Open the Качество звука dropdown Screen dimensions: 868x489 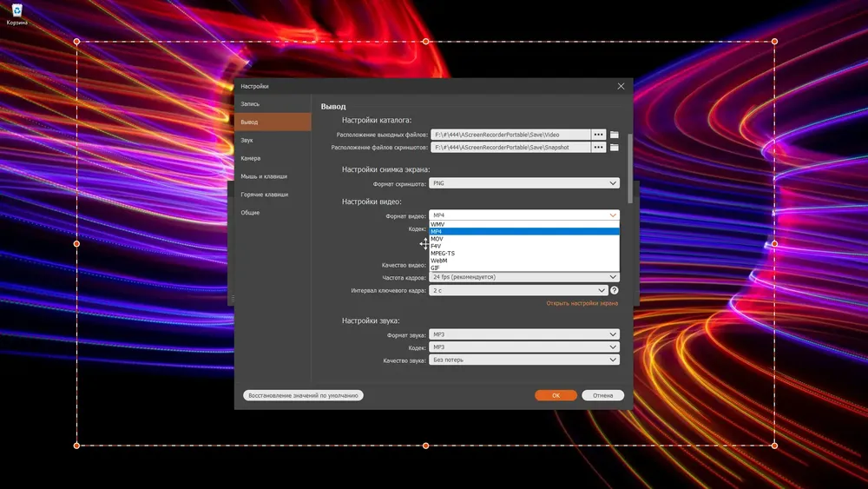click(x=524, y=360)
